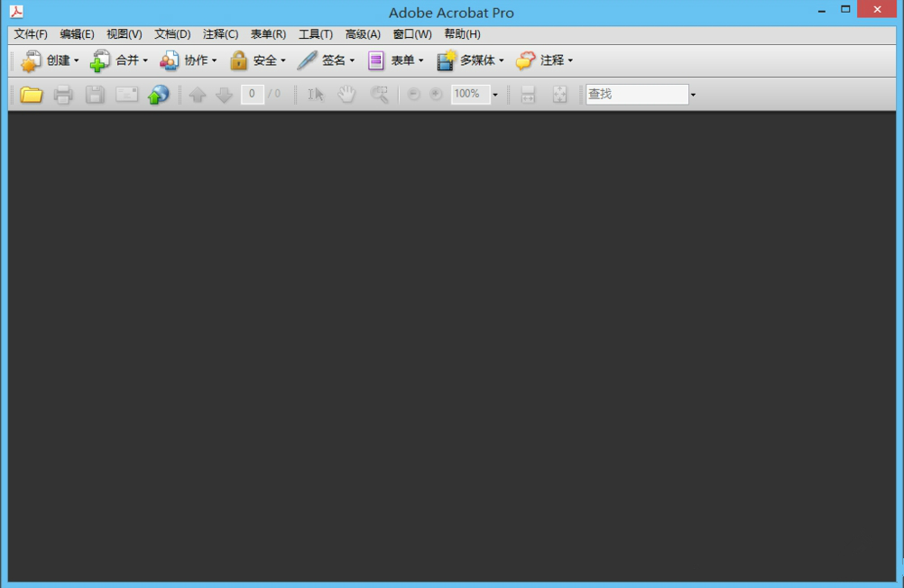The image size is (904, 588).
Task: Go to previous page arrow
Action: [198, 95]
